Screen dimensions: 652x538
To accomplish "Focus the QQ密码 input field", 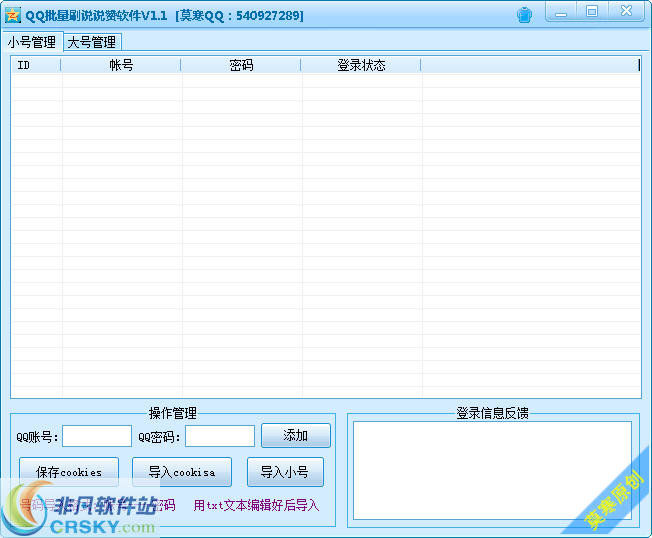I will 220,436.
